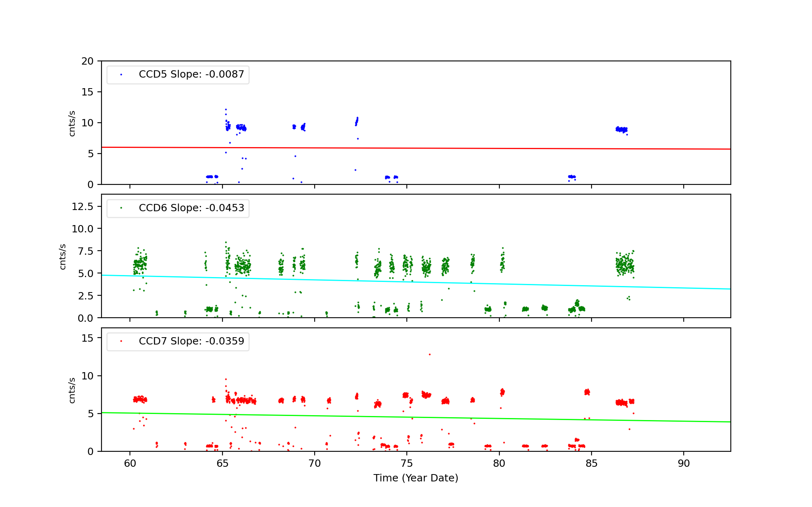812x507 pixels.
Task: Click the red marker in CCD7 legend
Action: pos(121,341)
